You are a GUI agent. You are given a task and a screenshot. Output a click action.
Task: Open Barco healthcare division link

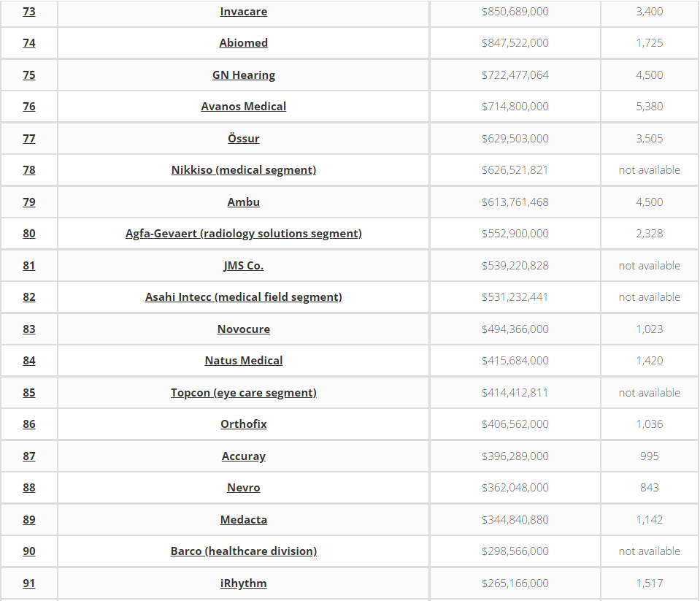tap(243, 551)
